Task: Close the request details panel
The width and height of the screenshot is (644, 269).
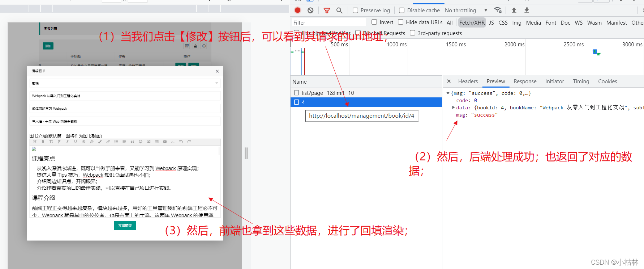Action: pos(449,81)
